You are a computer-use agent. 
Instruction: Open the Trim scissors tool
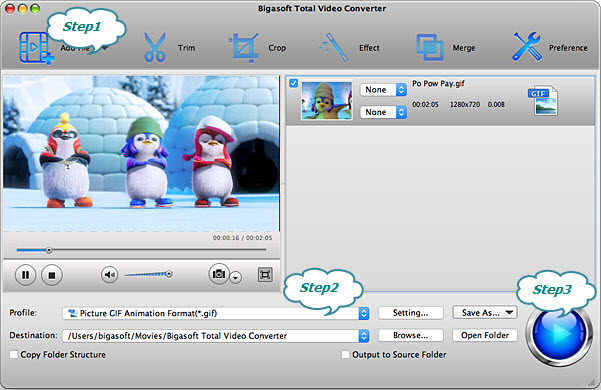155,48
